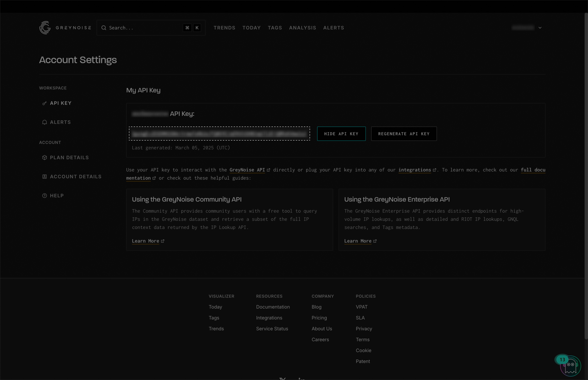588x380 pixels.
Task: Open Alerts in the top navigation
Action: pos(333,28)
